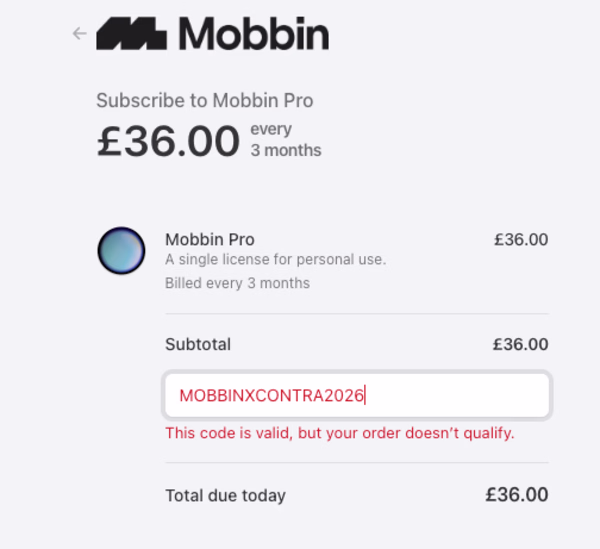Click the red promo code error message
Screen dimensions: 600x549
tap(339, 433)
